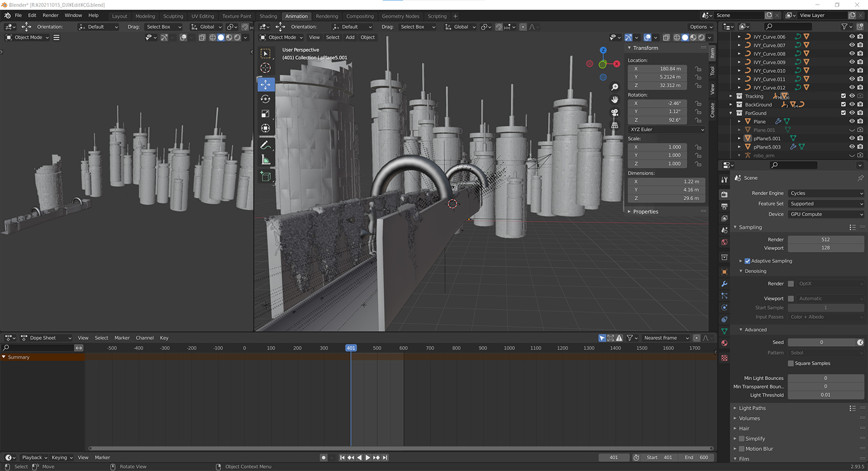Image resolution: width=868 pixels, height=471 pixels.
Task: Open the Modifier wrench properties tab
Action: point(724,284)
